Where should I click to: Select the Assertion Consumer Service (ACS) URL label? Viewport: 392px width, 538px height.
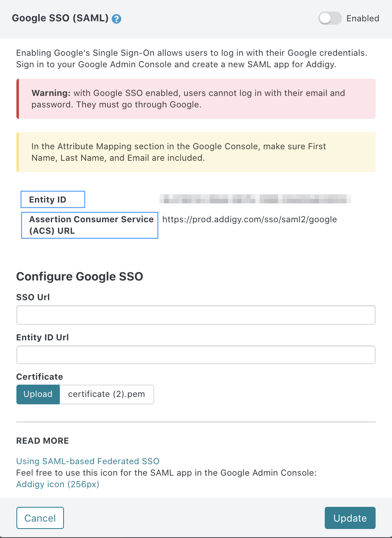pos(89,225)
